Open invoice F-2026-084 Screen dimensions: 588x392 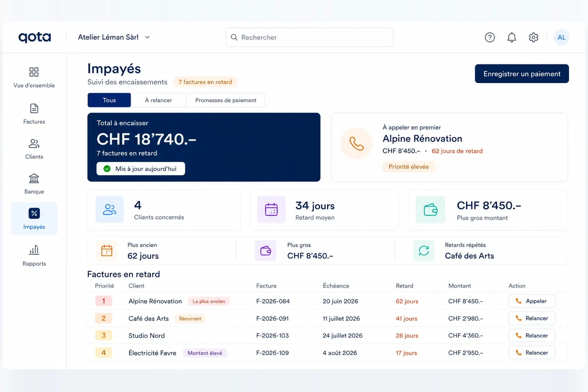(x=273, y=301)
